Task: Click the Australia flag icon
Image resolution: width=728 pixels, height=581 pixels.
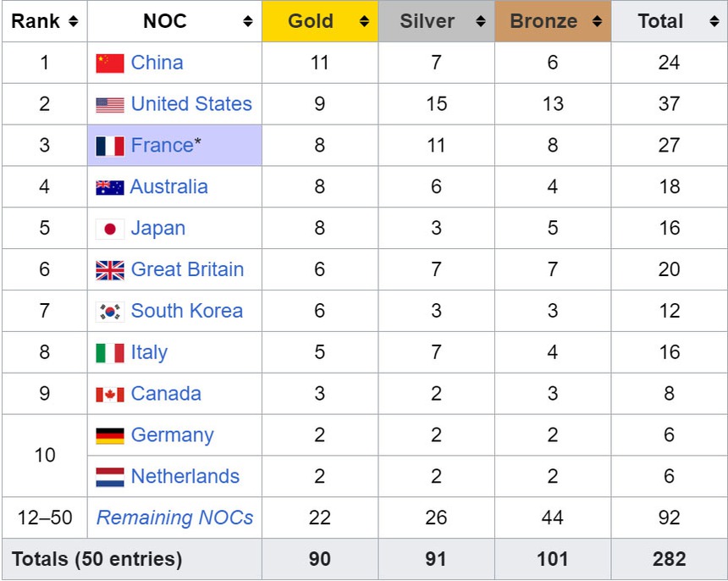Action: [111, 186]
